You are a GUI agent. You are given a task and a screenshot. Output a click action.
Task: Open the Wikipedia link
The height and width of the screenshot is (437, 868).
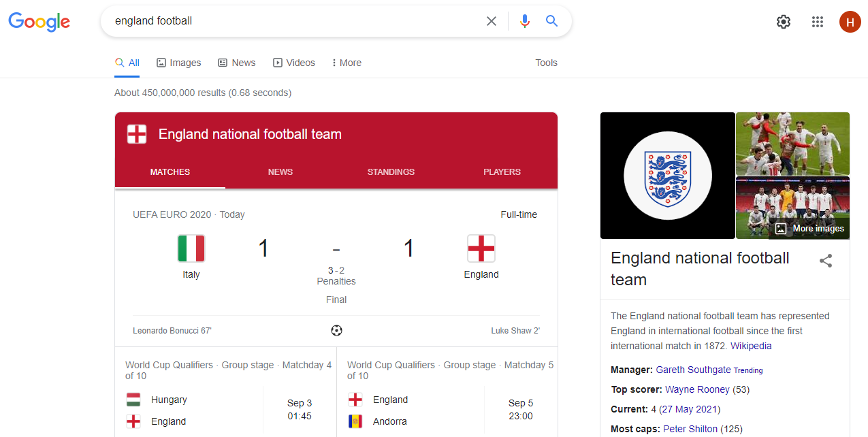[x=752, y=346]
